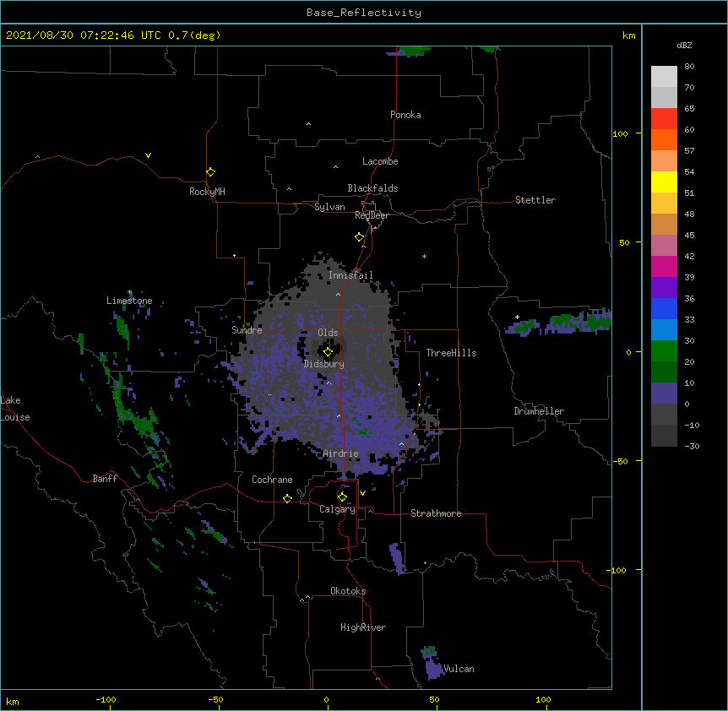The image size is (728, 711).
Task: Click the Base_Reflectivity title
Action: click(364, 13)
